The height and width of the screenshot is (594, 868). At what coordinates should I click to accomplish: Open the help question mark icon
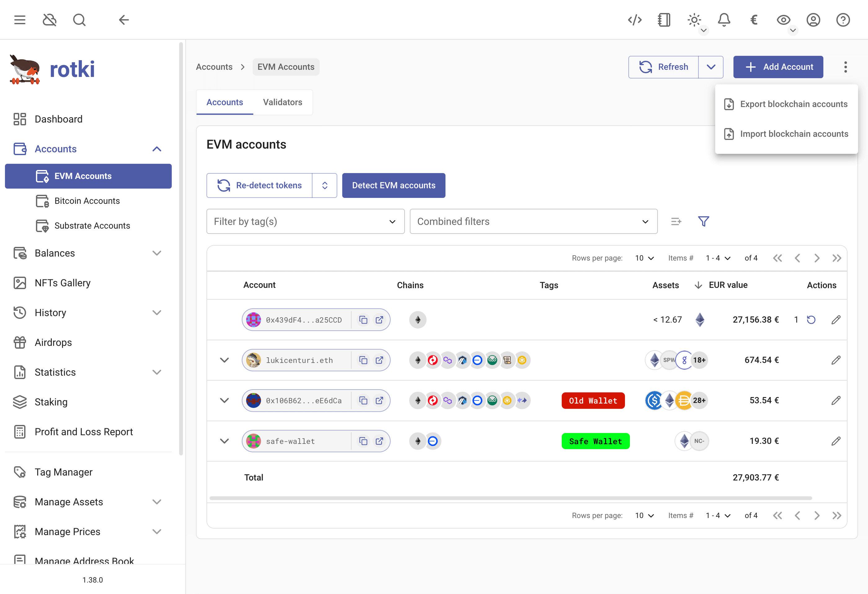pyautogui.click(x=843, y=20)
